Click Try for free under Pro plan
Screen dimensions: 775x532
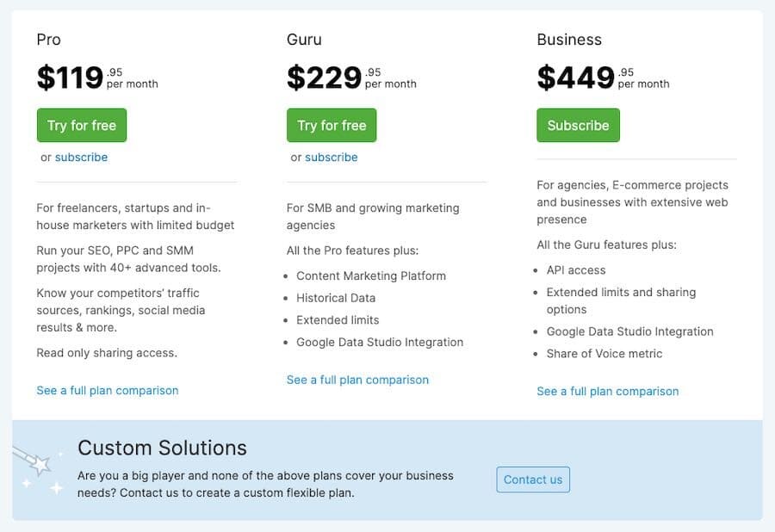[82, 125]
